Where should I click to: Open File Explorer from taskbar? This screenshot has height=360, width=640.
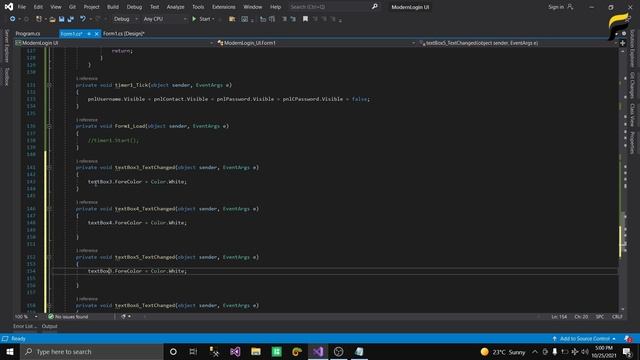[x=256, y=351]
